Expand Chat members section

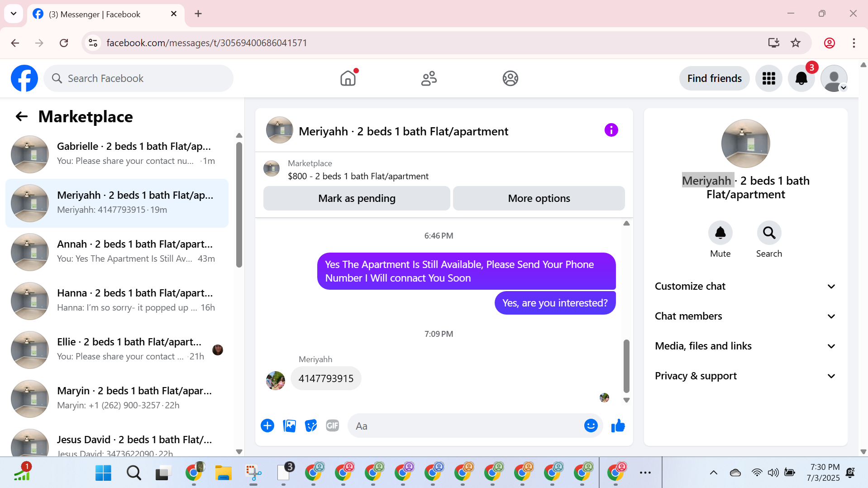tap(745, 316)
